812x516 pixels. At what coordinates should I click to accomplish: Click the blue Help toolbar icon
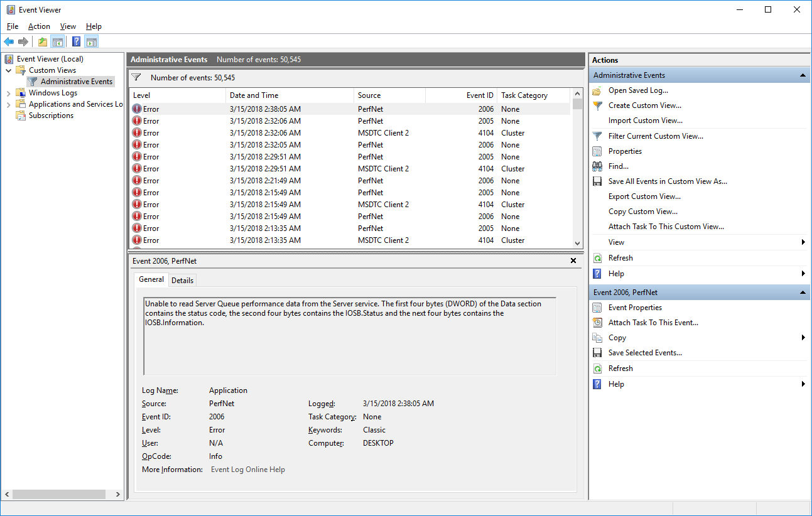[x=76, y=42]
